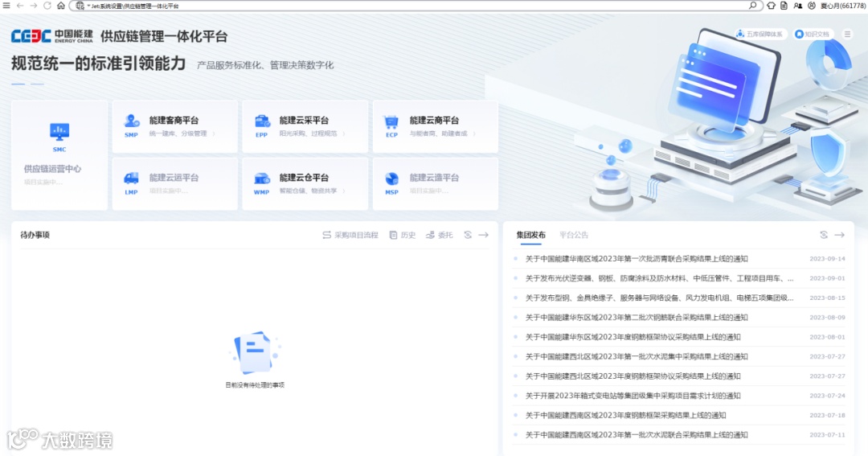This screenshot has height=456, width=868.
Task: Open notice 西南区域2023年第一批次水泥联合采购
Action: click(x=637, y=435)
